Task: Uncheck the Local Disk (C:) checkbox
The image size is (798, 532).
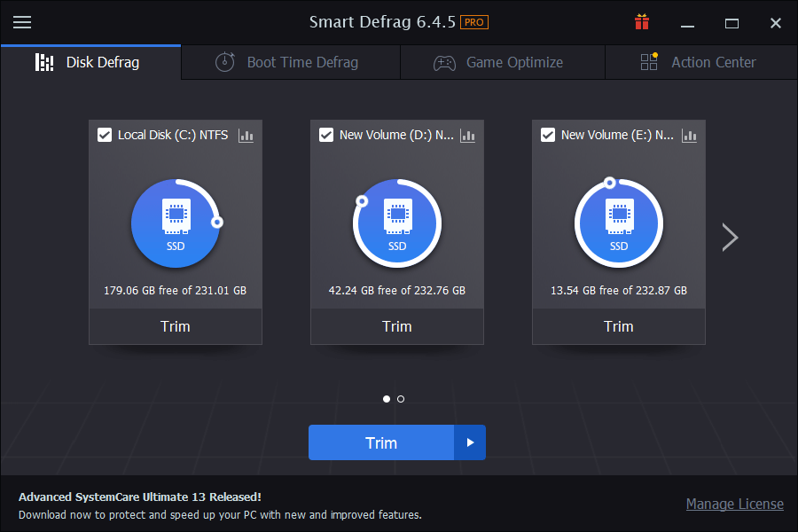Action: click(x=105, y=136)
